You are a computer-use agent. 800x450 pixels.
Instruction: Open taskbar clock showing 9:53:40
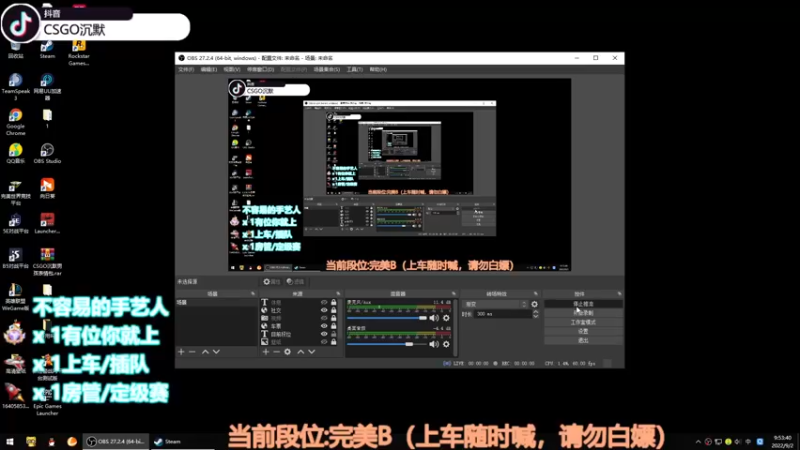pyautogui.click(x=783, y=442)
